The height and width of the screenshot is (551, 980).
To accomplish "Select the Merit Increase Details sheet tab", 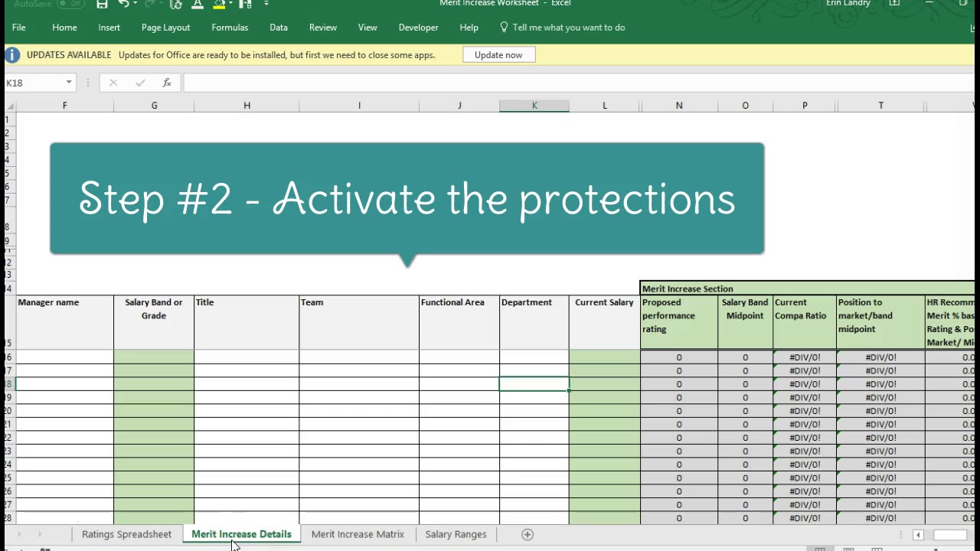I will tap(242, 534).
